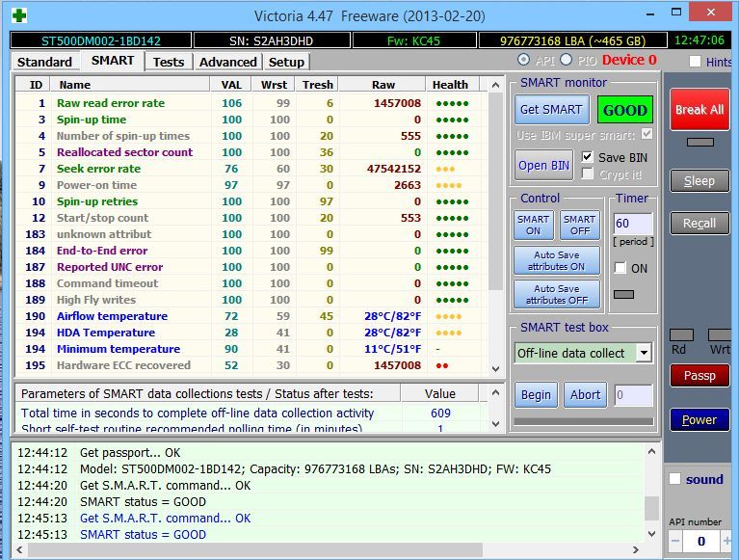Uncheck the Save BIN checkbox

point(587,157)
